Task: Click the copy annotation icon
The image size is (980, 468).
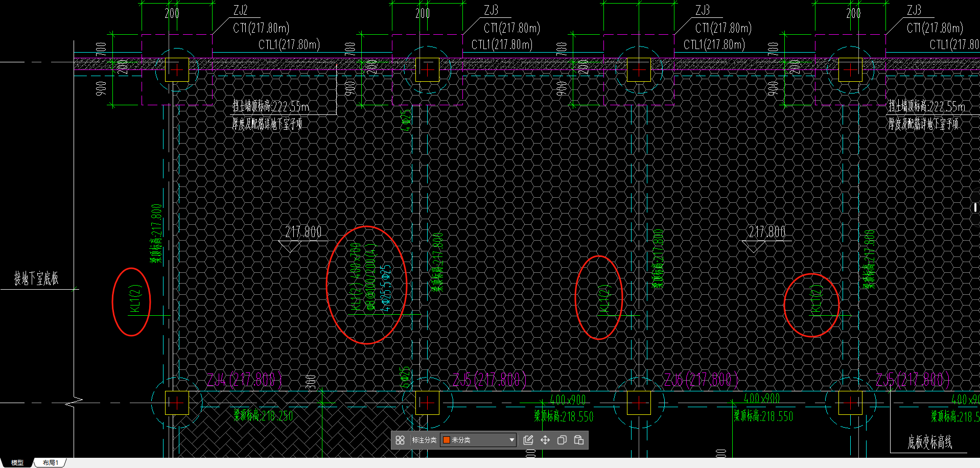Action: point(562,440)
